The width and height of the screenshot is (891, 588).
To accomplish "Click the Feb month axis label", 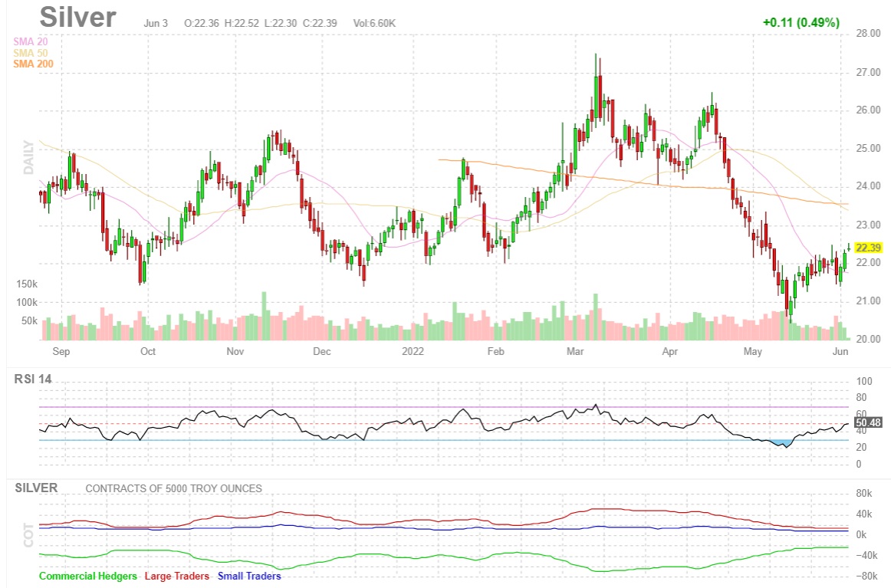I will (496, 351).
